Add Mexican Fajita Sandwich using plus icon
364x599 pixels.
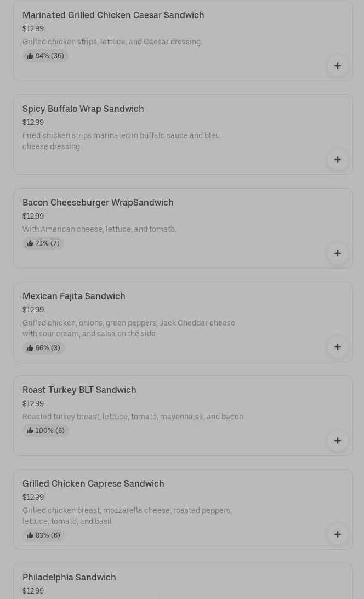[337, 347]
